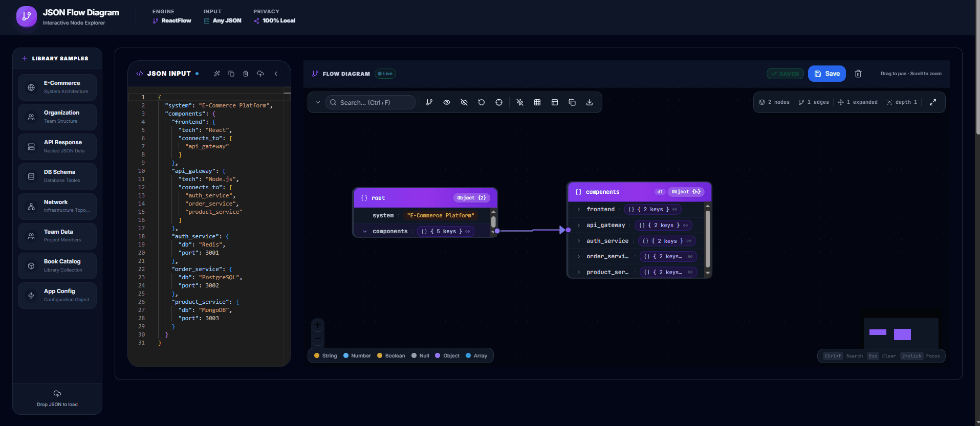The image size is (980, 426).
Task: Click the depth 1 stat
Action: (x=902, y=102)
